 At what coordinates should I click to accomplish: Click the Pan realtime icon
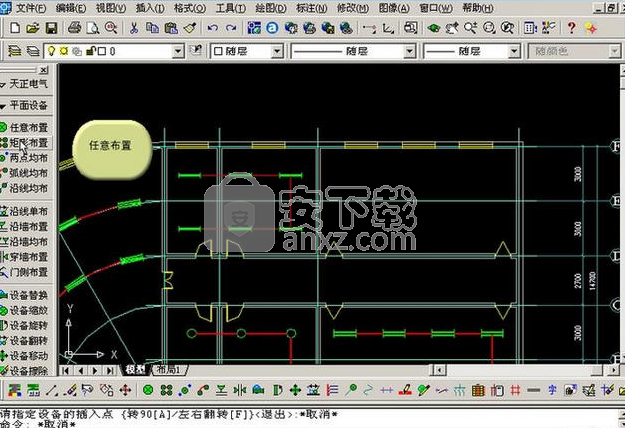pos(452,28)
